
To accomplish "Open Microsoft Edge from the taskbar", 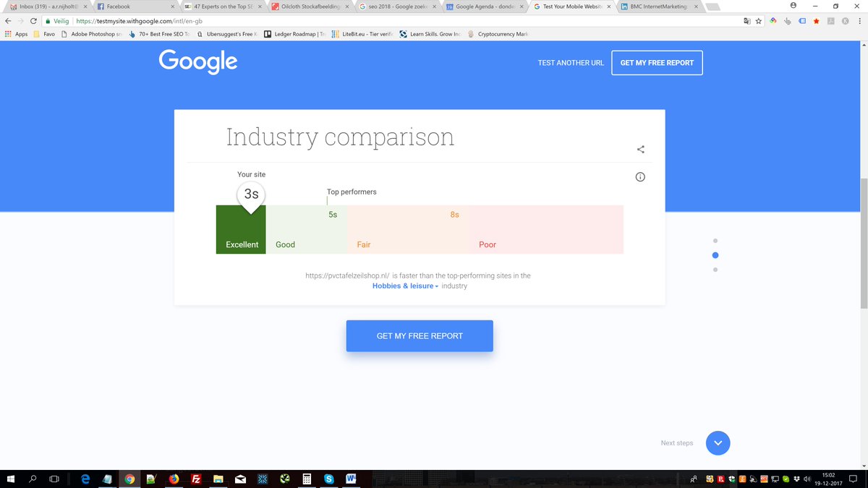I will pyautogui.click(x=85, y=479).
